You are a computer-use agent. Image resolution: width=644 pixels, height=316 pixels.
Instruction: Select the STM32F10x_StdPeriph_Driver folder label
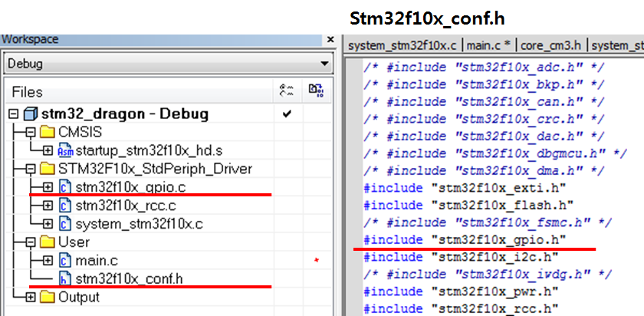pyautogui.click(x=156, y=169)
